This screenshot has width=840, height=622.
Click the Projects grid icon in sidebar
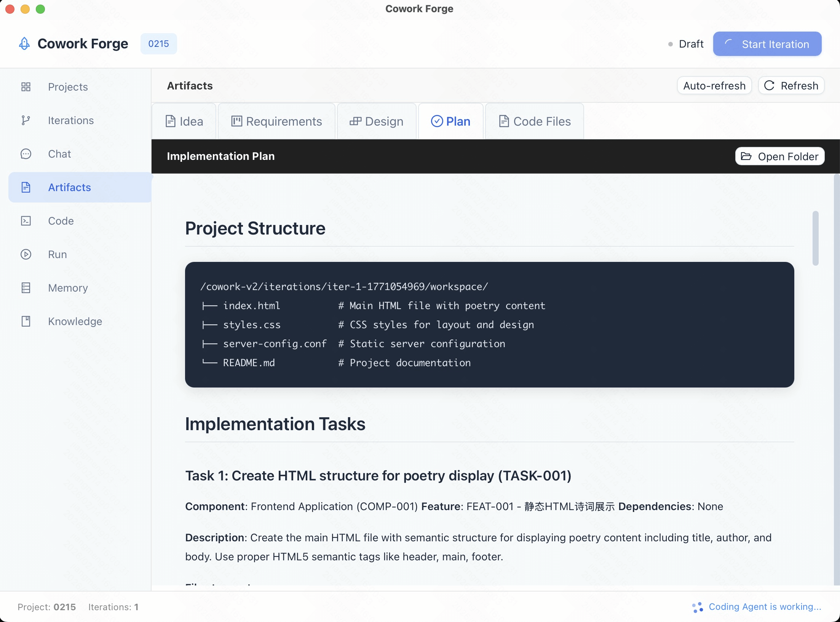[26, 87]
